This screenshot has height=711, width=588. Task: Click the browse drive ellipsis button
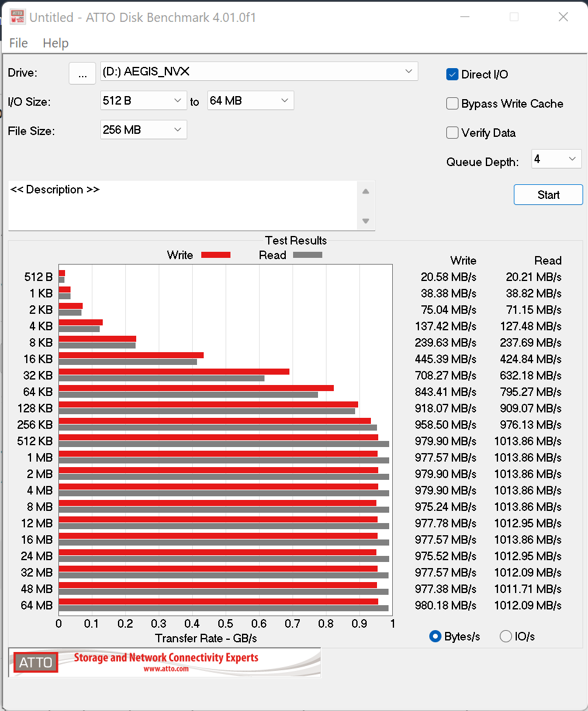click(x=83, y=73)
